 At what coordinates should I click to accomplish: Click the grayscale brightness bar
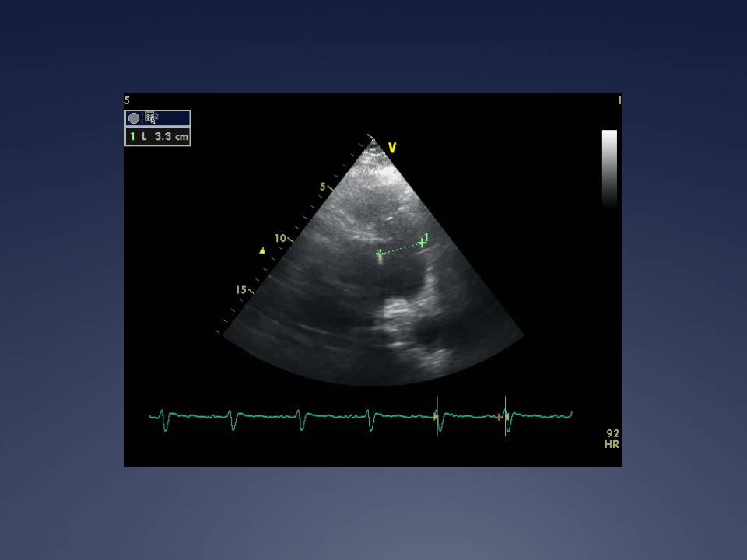(609, 167)
